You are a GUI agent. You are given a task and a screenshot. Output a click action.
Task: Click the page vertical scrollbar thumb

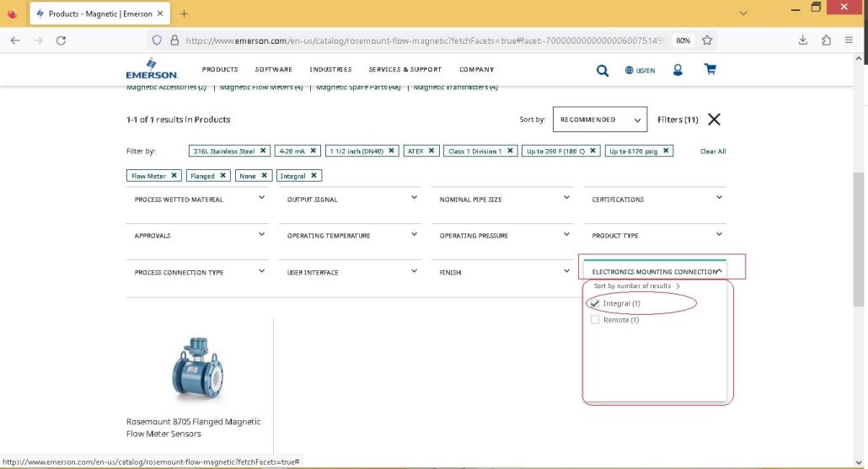[858, 239]
